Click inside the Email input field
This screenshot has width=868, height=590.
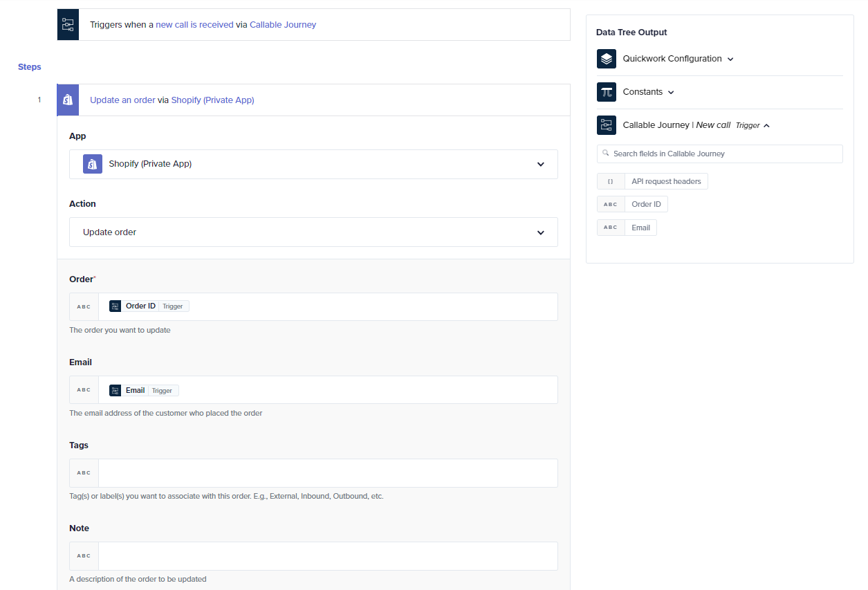click(328, 389)
